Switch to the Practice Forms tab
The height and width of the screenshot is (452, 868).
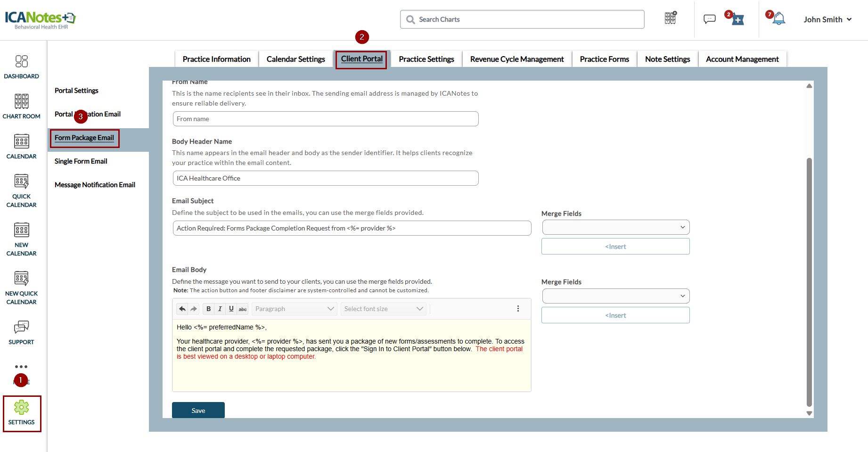[x=604, y=59]
